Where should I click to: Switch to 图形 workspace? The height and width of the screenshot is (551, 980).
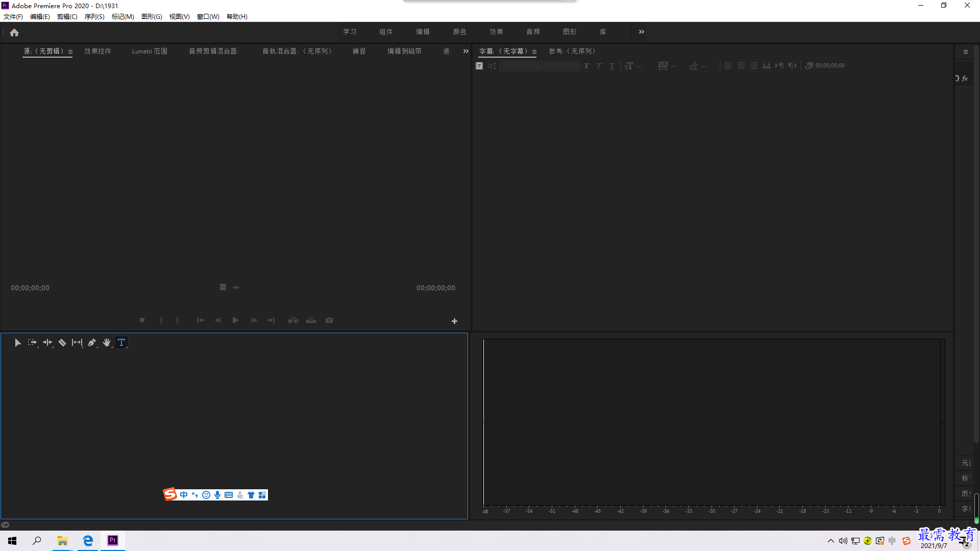coord(570,32)
